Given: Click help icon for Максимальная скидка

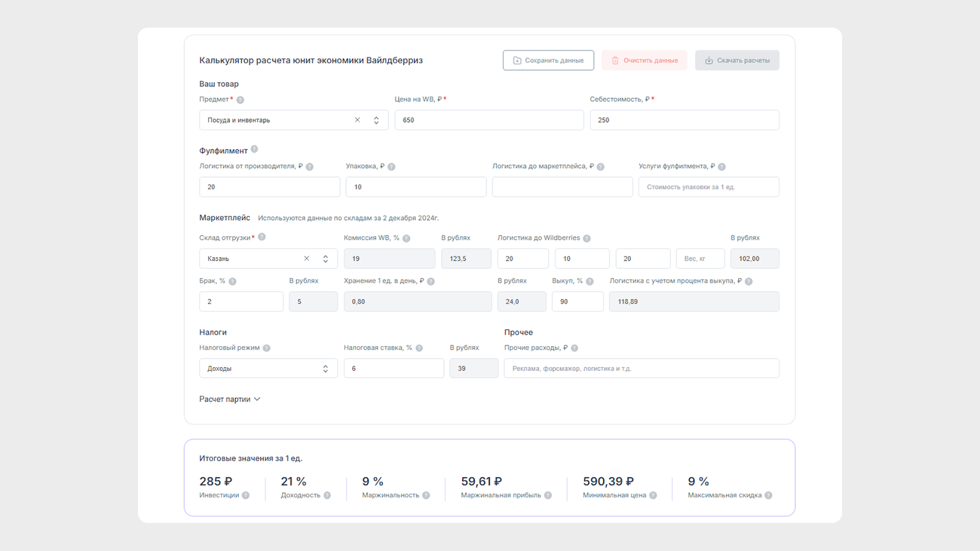Looking at the screenshot, I should (x=768, y=495).
